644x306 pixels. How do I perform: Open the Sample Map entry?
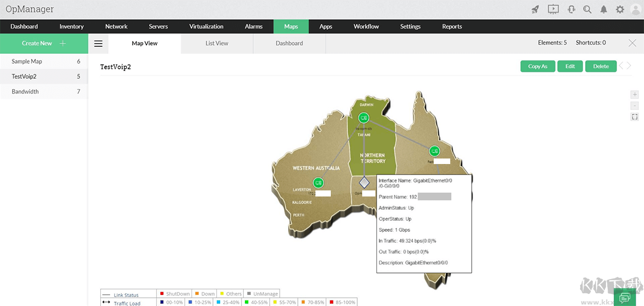click(44, 61)
